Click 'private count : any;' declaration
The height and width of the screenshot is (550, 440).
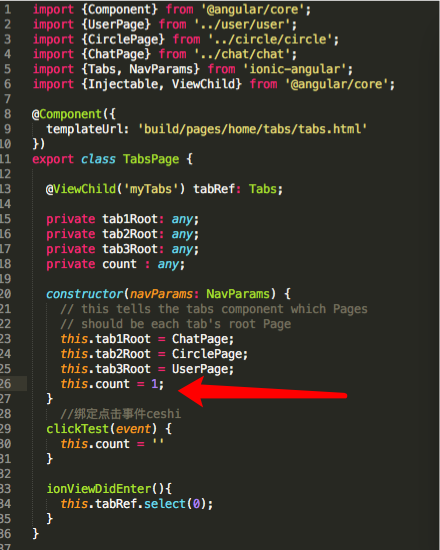click(115, 264)
